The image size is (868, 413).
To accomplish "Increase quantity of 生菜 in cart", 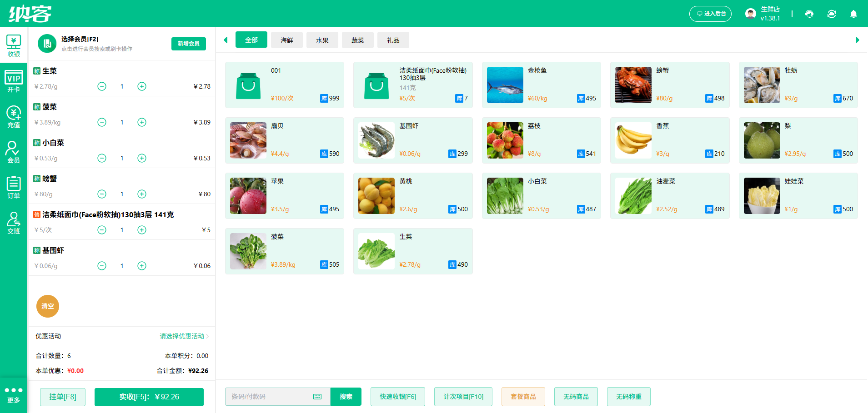I will coord(142,86).
